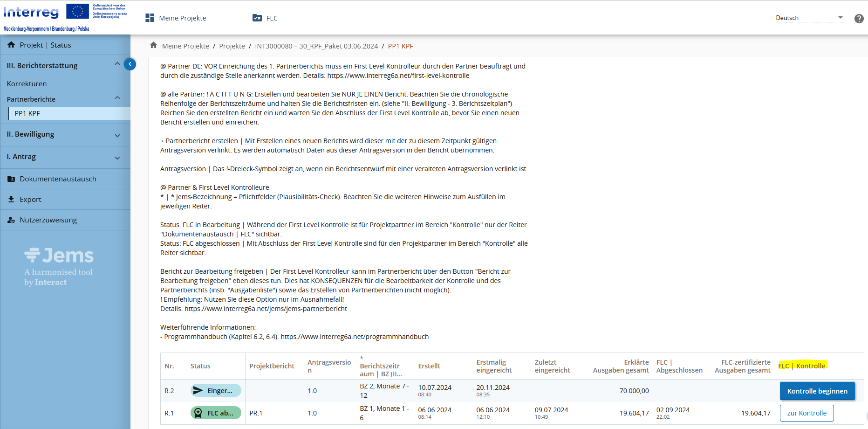868x429 pixels.
Task: Collapse the Partnerberichte submenu
Action: (x=117, y=98)
